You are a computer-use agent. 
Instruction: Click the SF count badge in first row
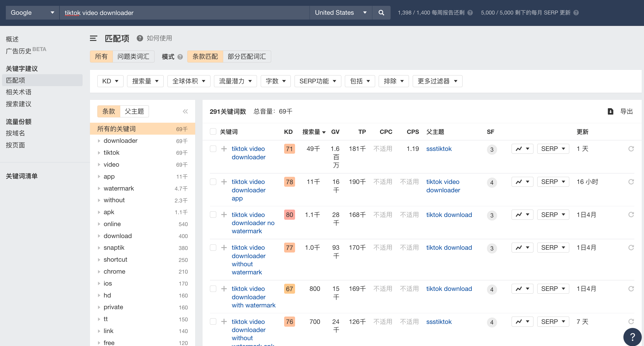(492, 149)
